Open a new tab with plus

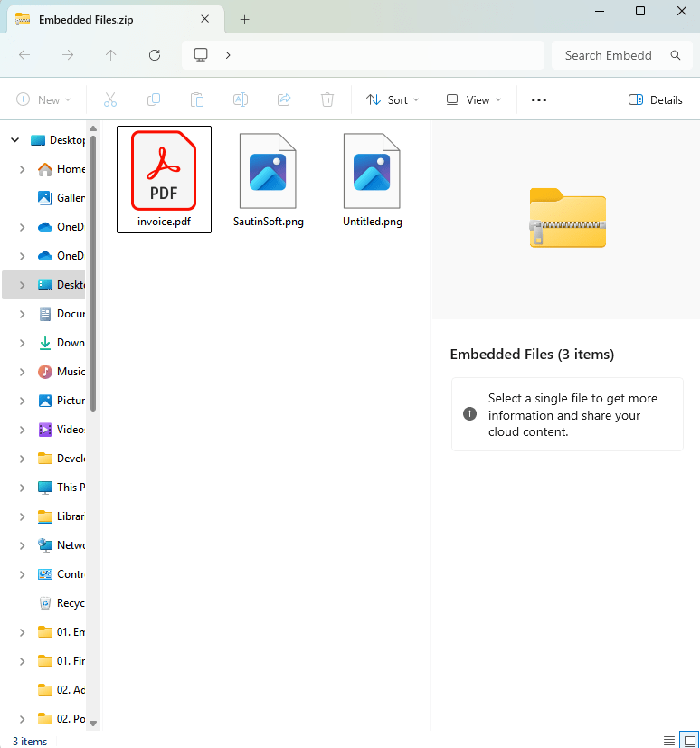pyautogui.click(x=244, y=20)
